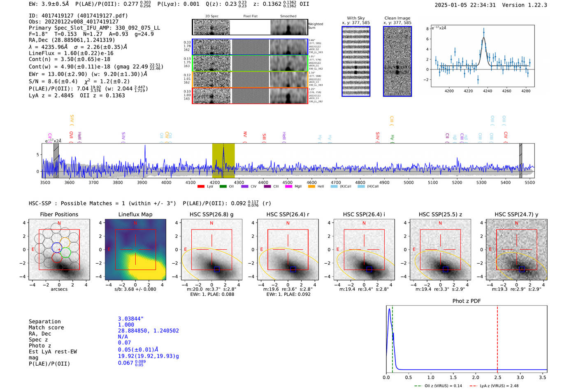Image resolution: width=576 pixels, height=392 pixels.
Task: Click the gray hatched band near 5460
Action: pos(520,161)
